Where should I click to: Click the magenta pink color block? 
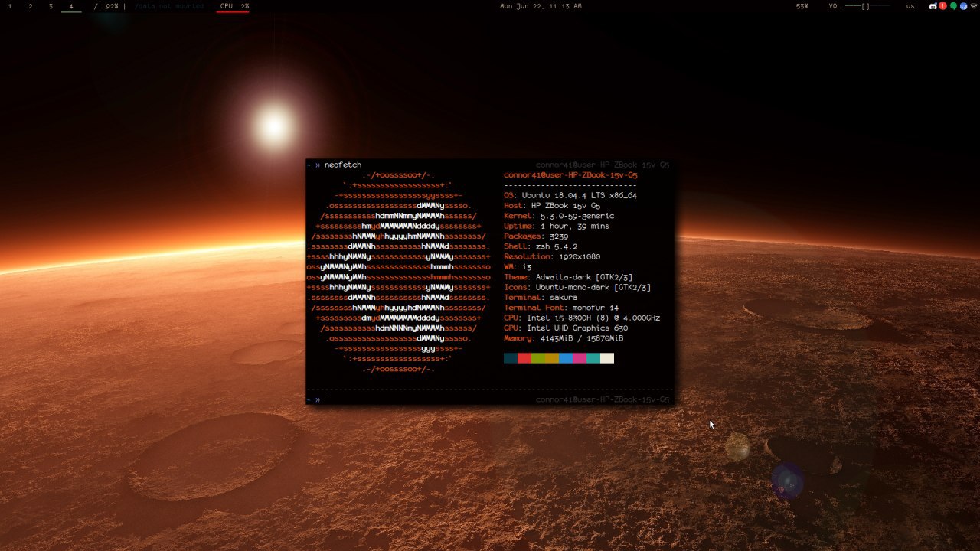click(x=580, y=358)
